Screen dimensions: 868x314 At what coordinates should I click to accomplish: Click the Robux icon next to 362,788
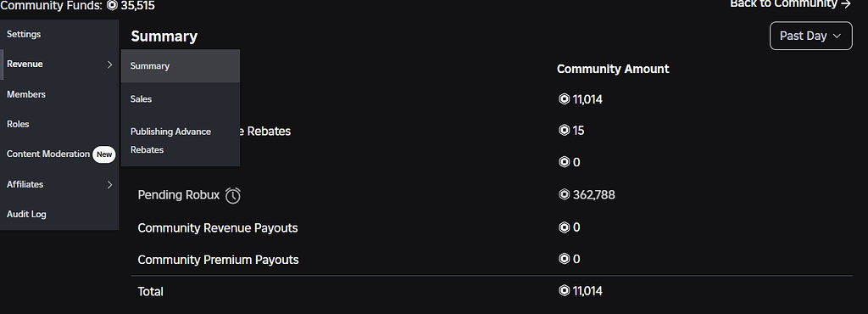tap(564, 194)
